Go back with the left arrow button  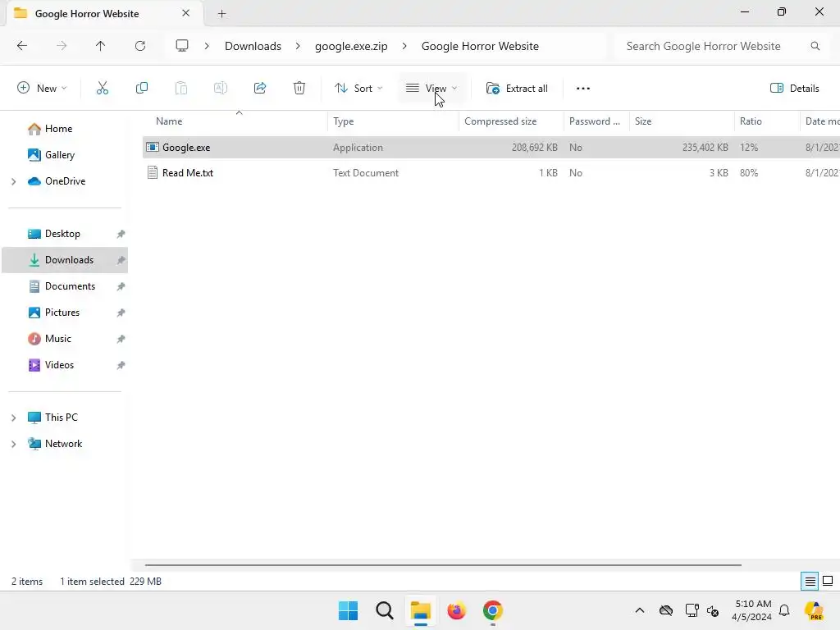coord(22,46)
